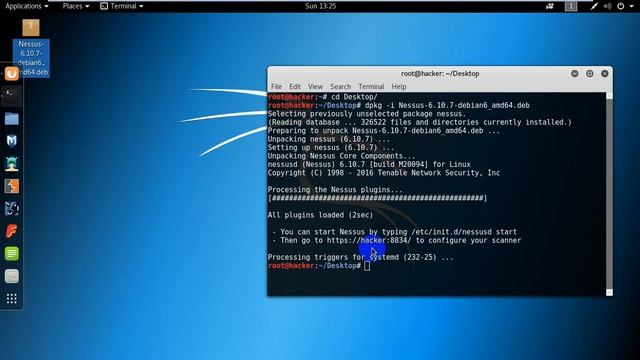Click the https://hacker:8834/ URL in the terminal
Viewport: 640px width, 360px height.
pyautogui.click(x=369, y=240)
